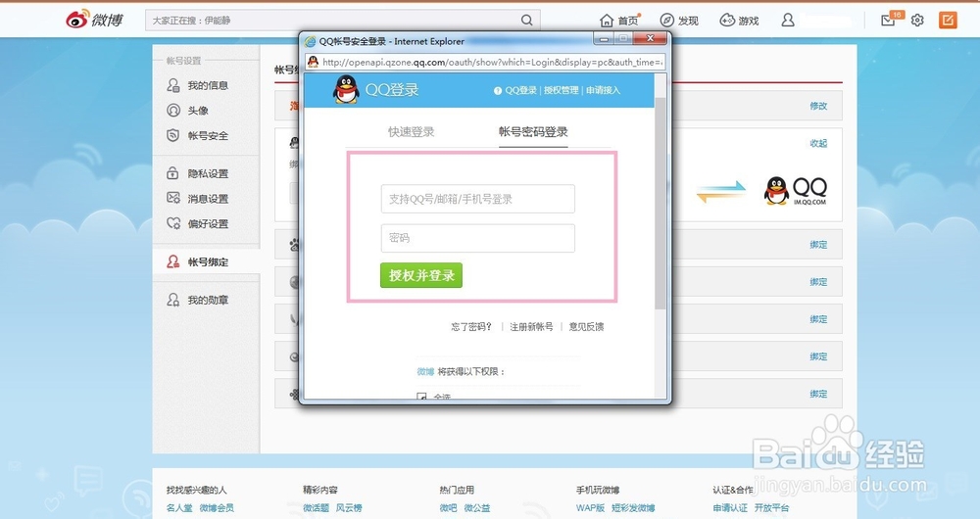Click 授权管理 link in popup header

click(x=561, y=90)
